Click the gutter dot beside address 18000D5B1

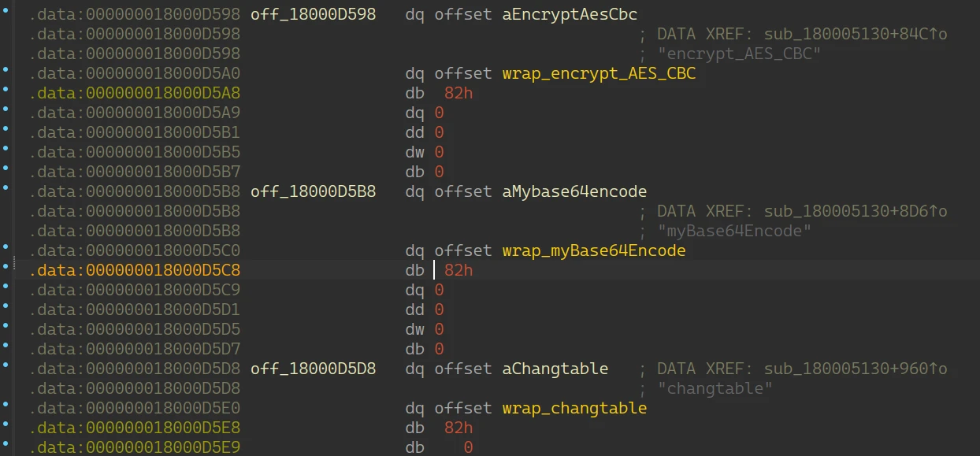[x=6, y=132]
